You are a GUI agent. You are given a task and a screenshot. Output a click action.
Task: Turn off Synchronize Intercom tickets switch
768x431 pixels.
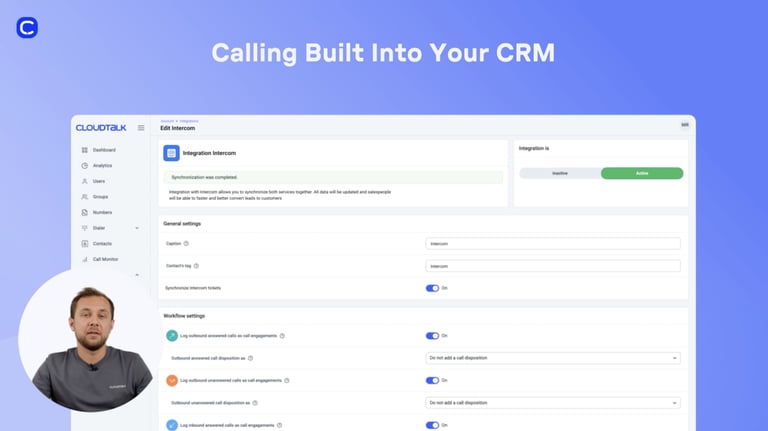[432, 288]
